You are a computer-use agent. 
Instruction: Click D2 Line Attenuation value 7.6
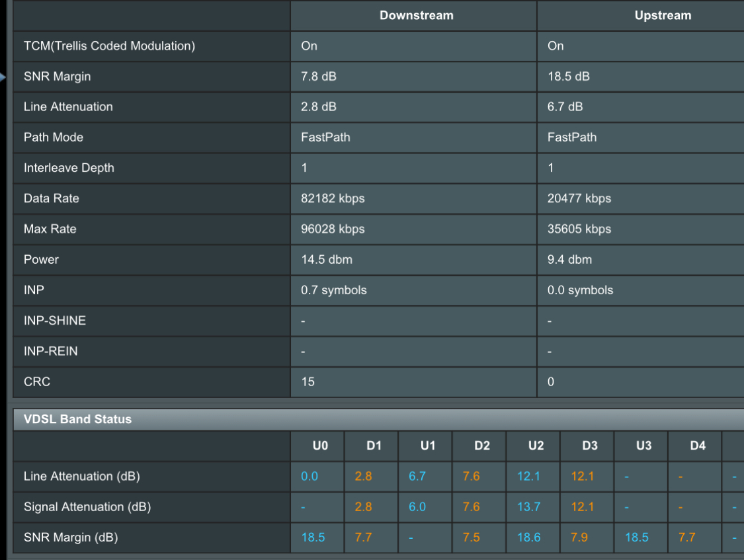(x=471, y=477)
